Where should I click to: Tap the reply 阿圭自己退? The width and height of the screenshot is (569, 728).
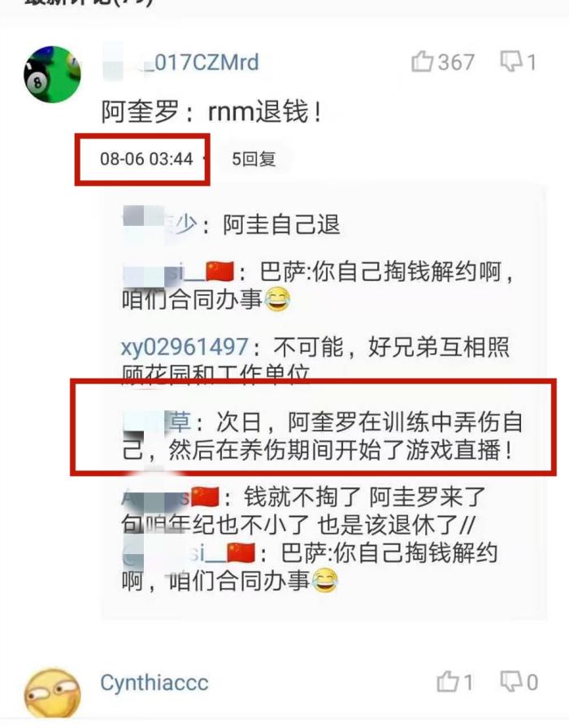click(x=281, y=226)
